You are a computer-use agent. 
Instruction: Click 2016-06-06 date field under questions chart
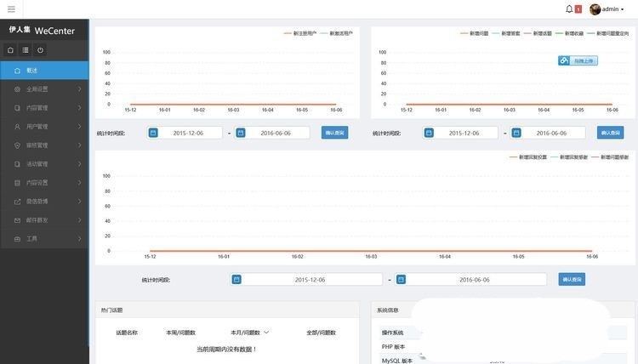click(x=551, y=133)
